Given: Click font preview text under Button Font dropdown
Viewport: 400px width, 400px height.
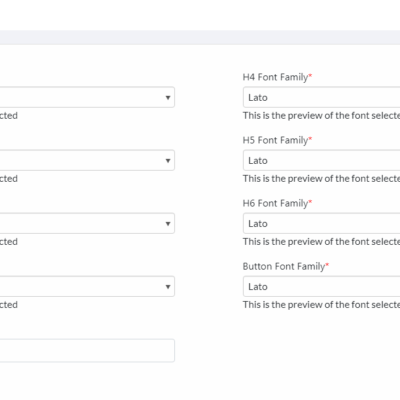Looking at the screenshot, I should pyautogui.click(x=321, y=305).
